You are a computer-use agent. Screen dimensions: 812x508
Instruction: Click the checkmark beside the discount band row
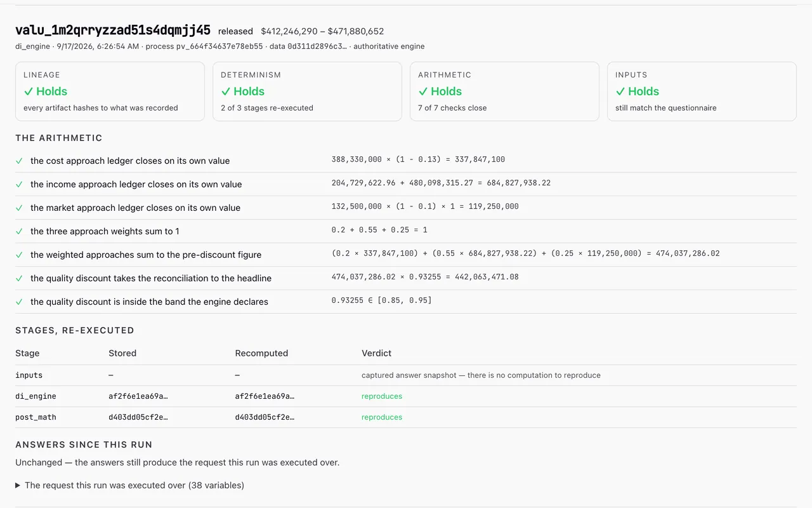19,302
